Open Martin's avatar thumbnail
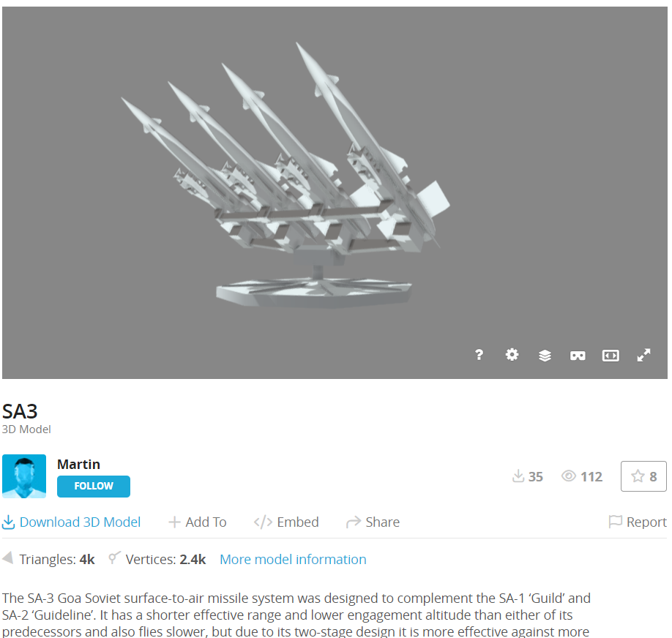672x638 pixels. coord(24,476)
